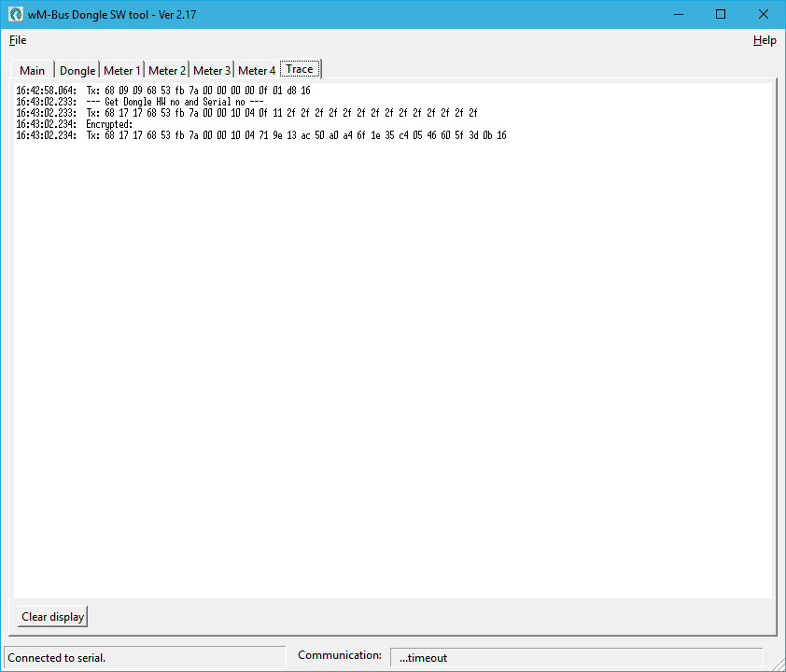Click the wM-Bus app icon in title bar
This screenshot has width=786, height=672.
(x=16, y=15)
